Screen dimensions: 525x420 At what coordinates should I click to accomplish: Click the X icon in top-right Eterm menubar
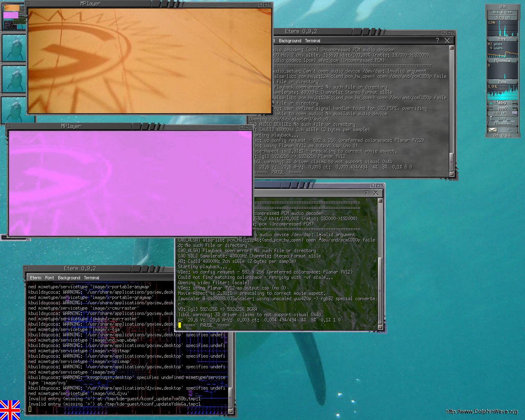[x=447, y=40]
